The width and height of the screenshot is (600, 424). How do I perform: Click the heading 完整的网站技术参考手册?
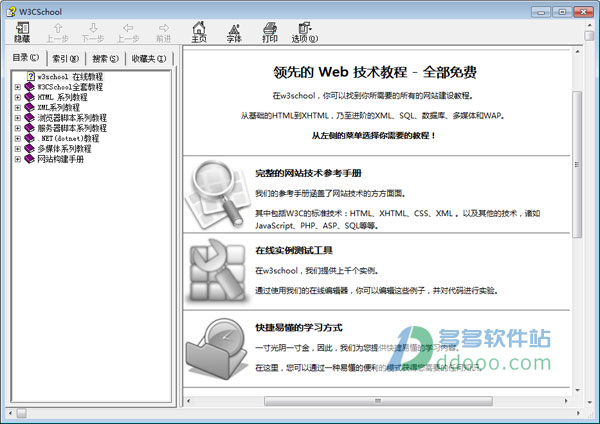click(x=308, y=173)
